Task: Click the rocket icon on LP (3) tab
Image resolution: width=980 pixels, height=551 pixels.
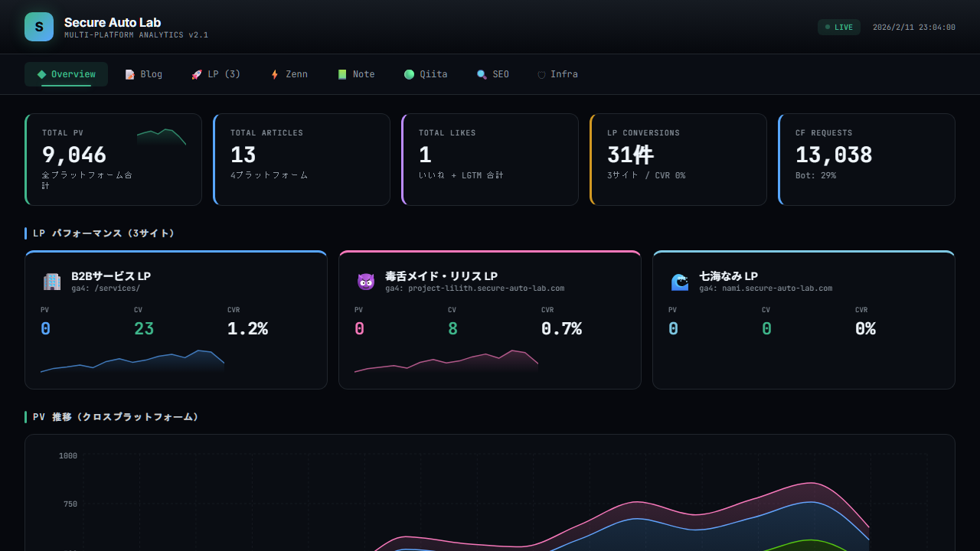Action: coord(196,74)
